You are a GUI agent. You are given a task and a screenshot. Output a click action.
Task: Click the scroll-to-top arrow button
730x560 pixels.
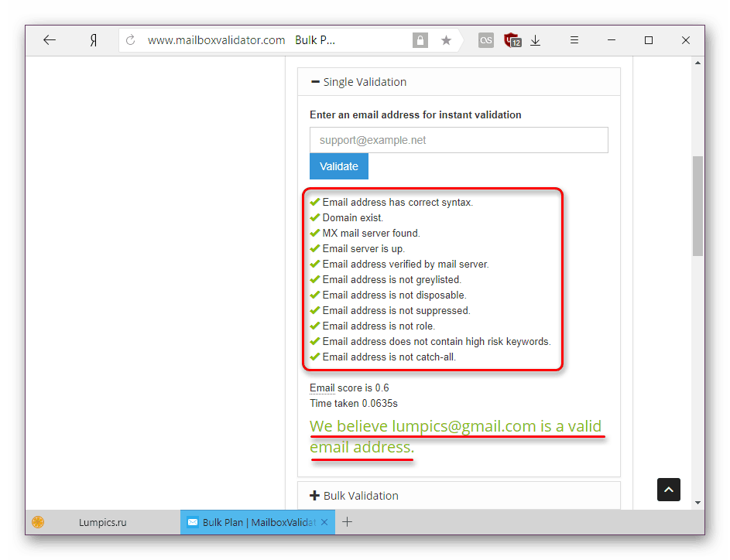click(669, 489)
